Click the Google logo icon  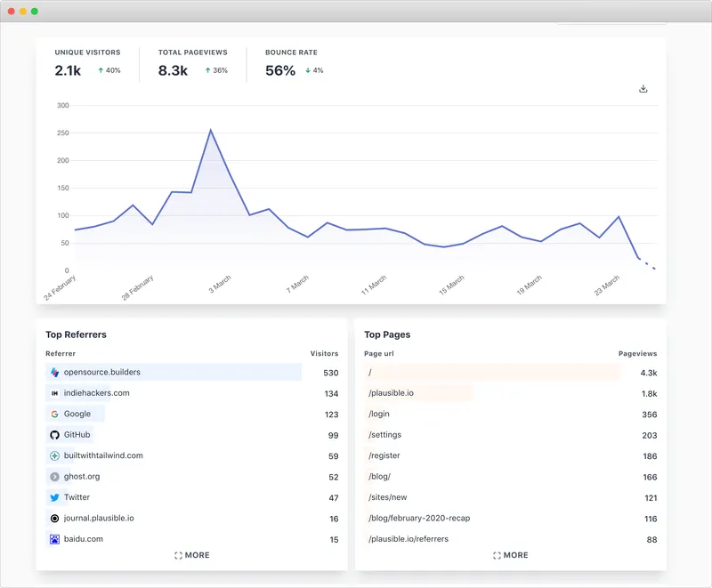click(54, 415)
